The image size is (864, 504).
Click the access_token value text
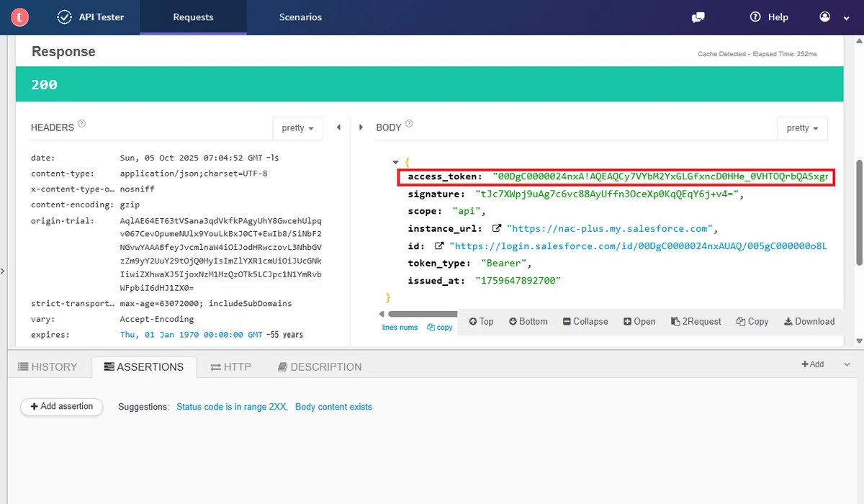pyautogui.click(x=661, y=177)
